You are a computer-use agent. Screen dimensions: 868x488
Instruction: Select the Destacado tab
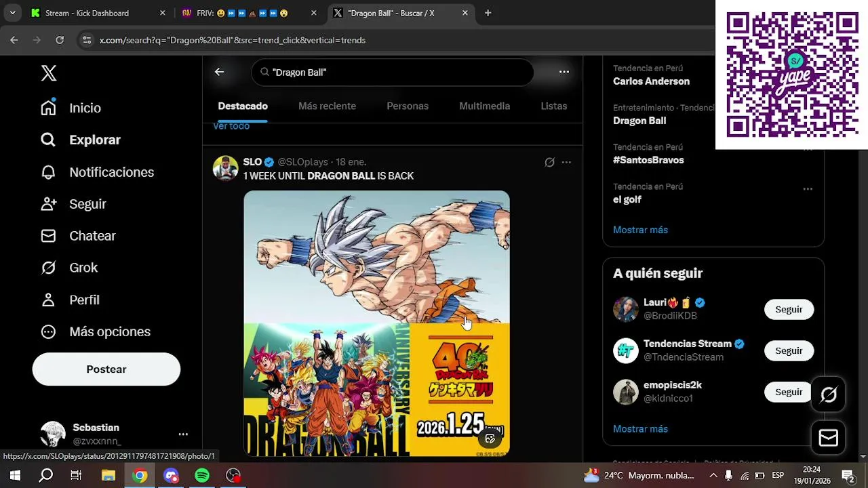tap(243, 106)
